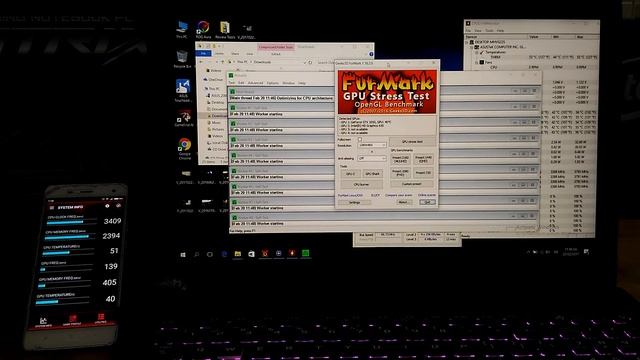Click the File Explorer up arrow
This screenshot has width=640, height=360.
coord(223,62)
